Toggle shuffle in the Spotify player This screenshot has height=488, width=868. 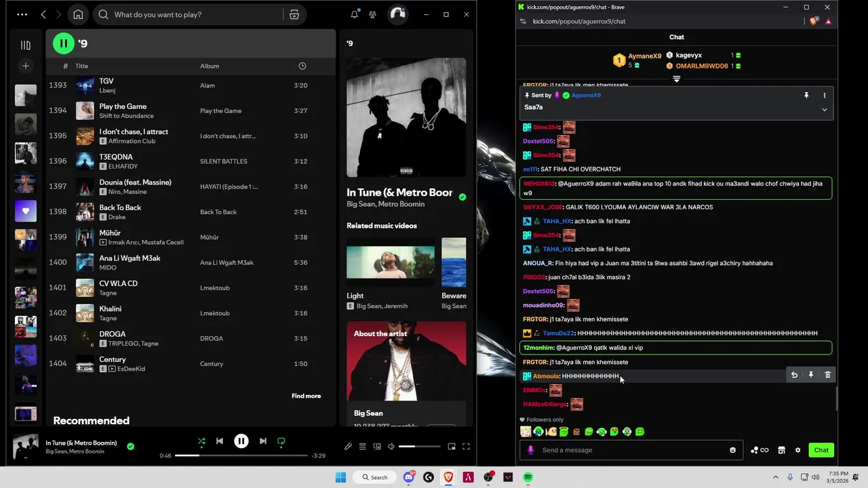pyautogui.click(x=201, y=441)
